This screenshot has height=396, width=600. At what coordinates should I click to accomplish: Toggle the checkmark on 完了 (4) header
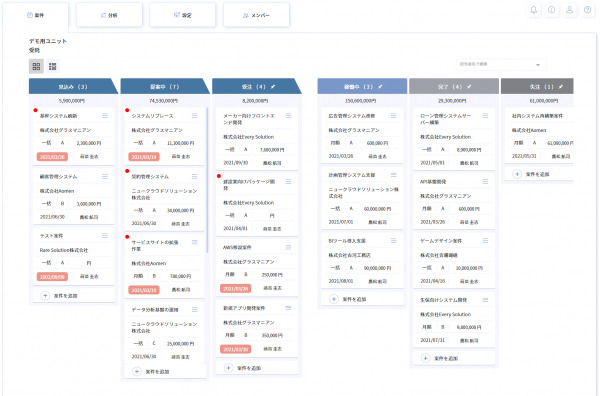[x=469, y=87]
